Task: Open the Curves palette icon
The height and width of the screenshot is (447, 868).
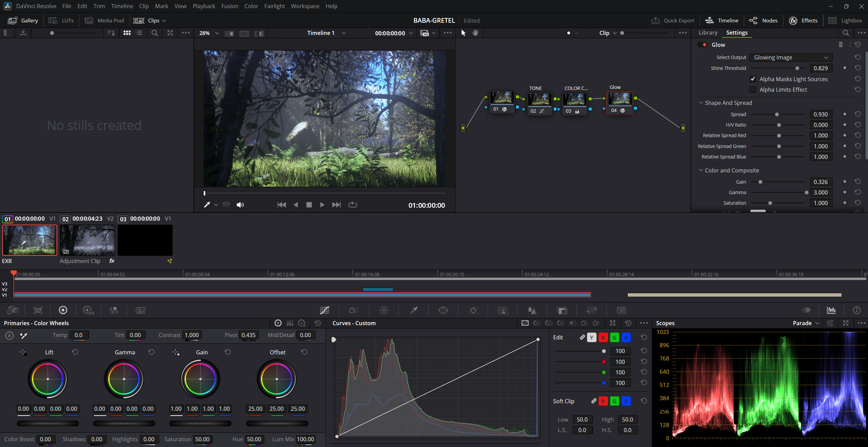Action: (324, 310)
